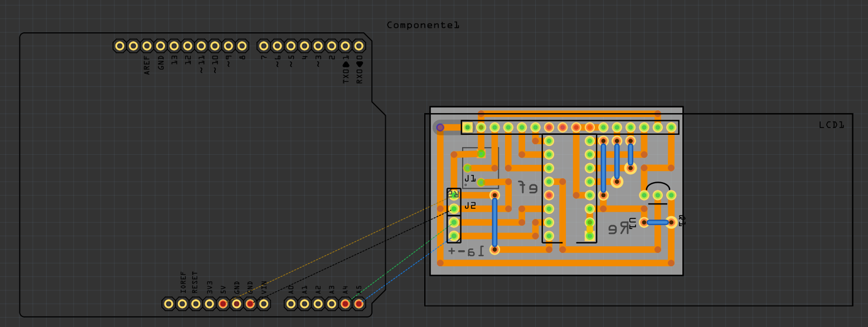
Task: Select the TXD 1 pin pad
Action: coord(345,46)
